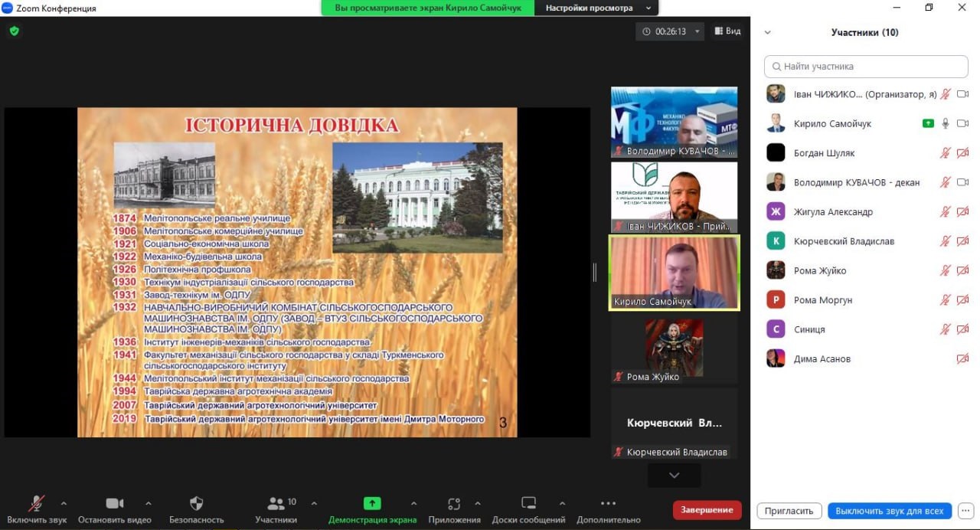Stop video using the camera icon
Viewport: 980px width, 530px height.
pyautogui.click(x=115, y=503)
